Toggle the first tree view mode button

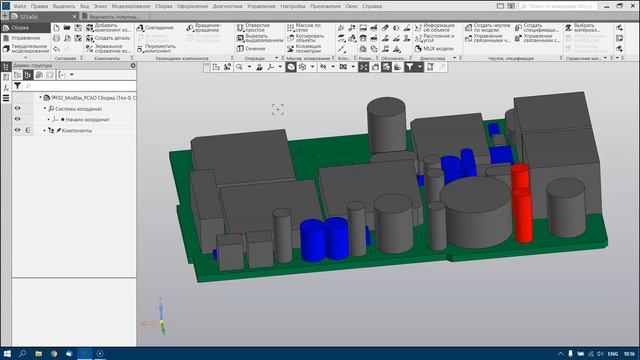[17, 75]
